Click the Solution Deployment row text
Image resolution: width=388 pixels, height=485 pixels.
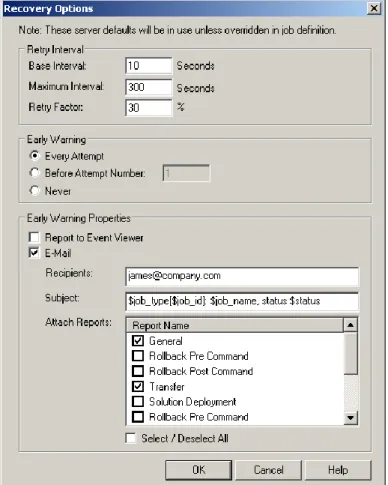tap(193, 402)
